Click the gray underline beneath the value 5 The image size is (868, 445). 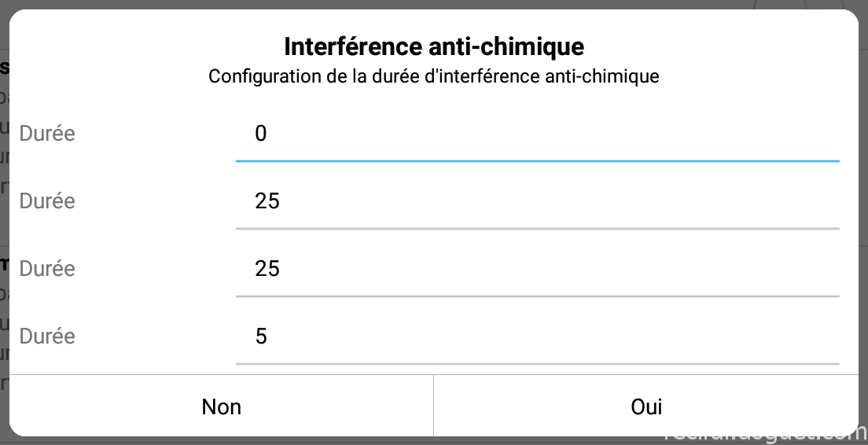click(538, 364)
